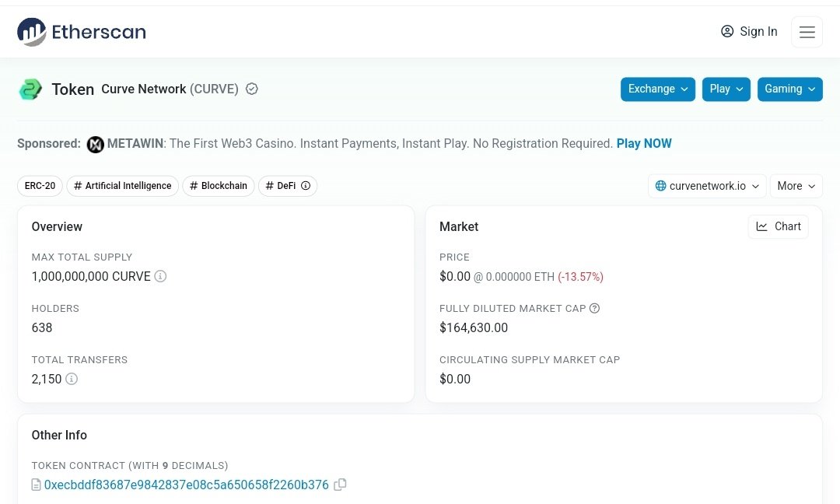Viewport: 840px width, 504px height.
Task: Click the fully diluted market cap $164,630.00
Action: tap(474, 327)
